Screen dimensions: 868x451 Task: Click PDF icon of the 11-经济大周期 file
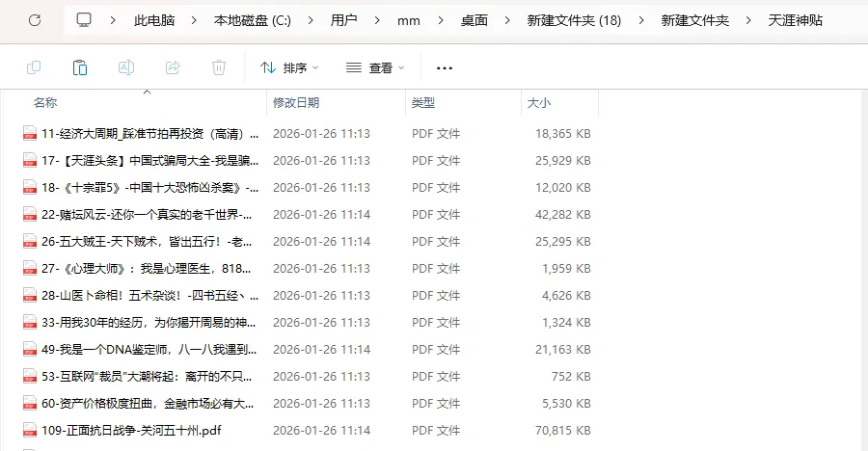coord(29,133)
